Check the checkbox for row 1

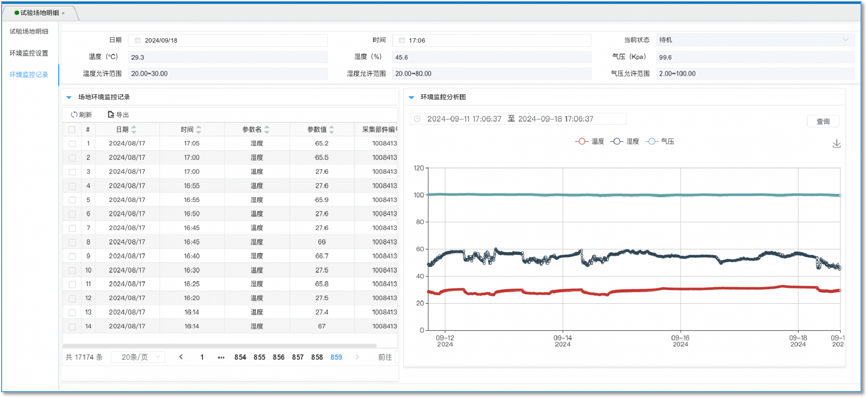click(72, 143)
